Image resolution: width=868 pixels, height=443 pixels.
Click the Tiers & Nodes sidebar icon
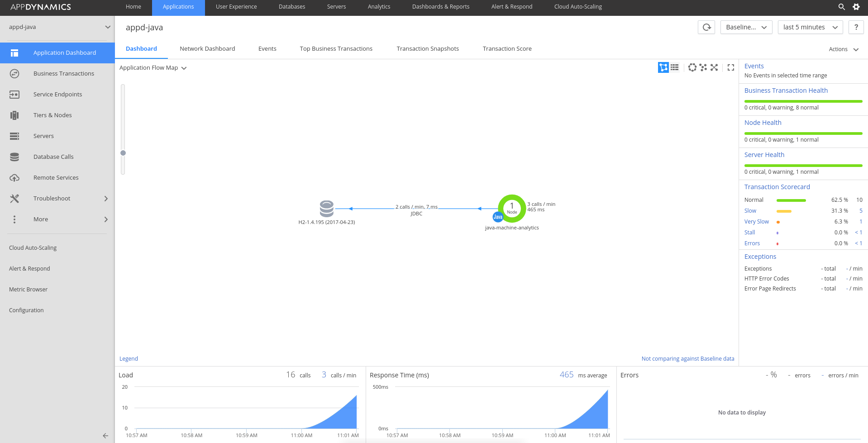(14, 115)
